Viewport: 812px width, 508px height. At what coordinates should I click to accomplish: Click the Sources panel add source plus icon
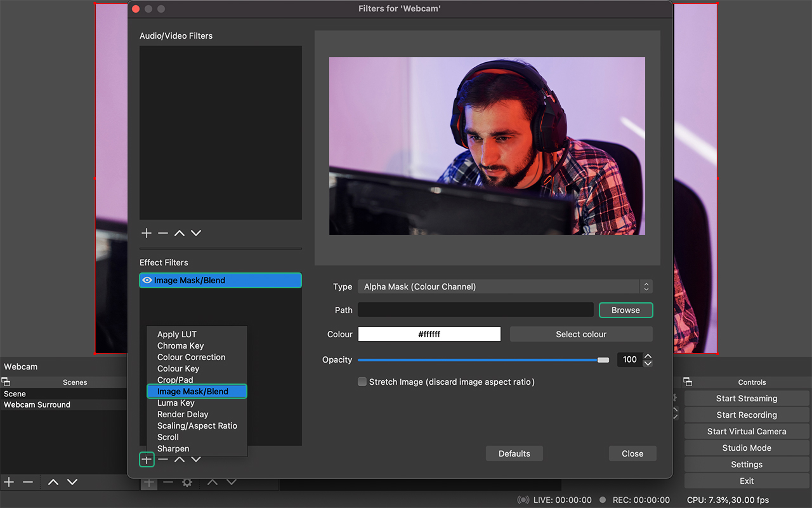click(148, 483)
